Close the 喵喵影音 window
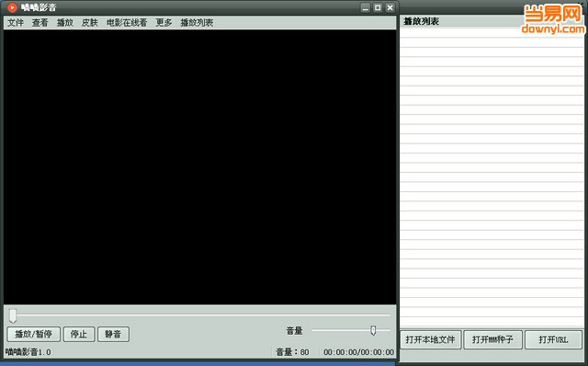The image size is (588, 366). [390, 7]
